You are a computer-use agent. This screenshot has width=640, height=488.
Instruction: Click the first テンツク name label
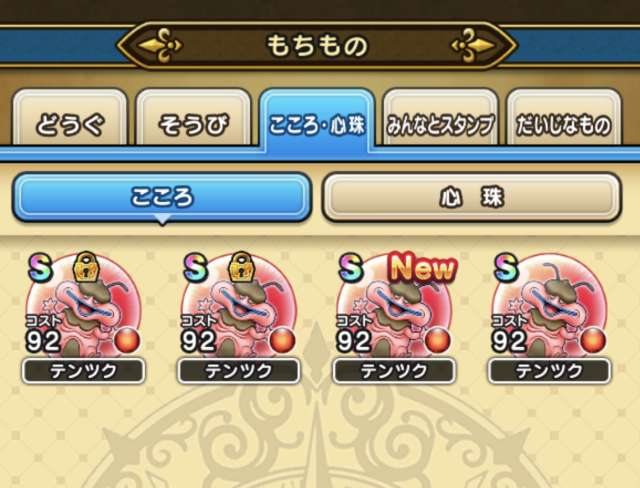[83, 371]
